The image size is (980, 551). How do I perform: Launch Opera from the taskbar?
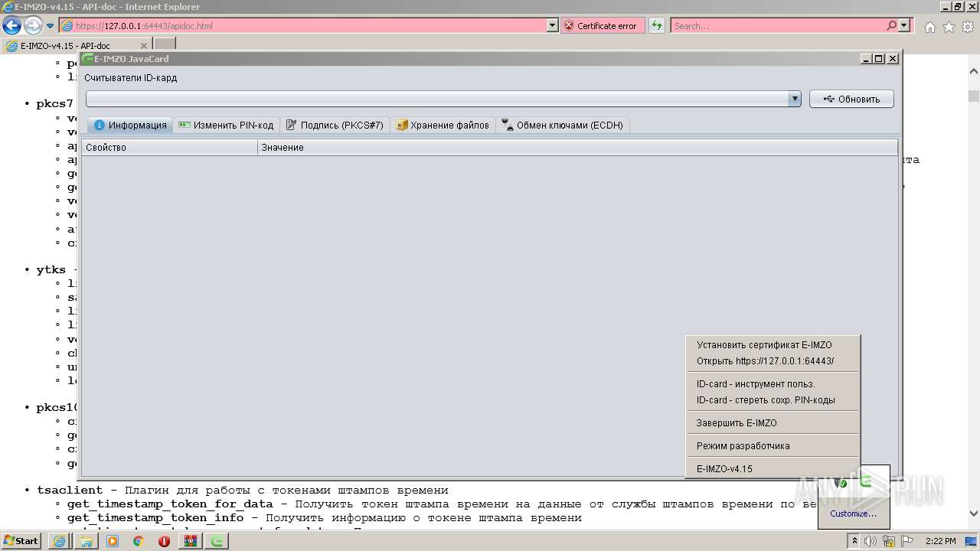click(x=165, y=541)
